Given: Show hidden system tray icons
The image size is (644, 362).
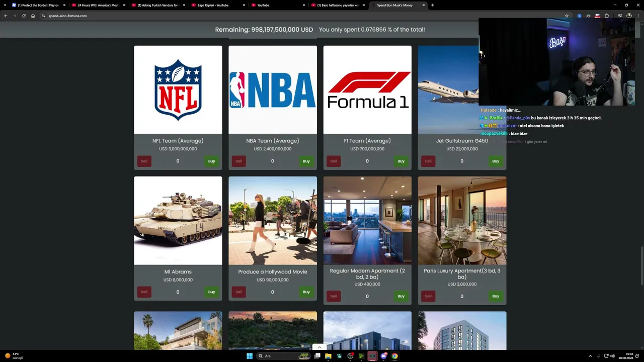Looking at the screenshot, I should click(x=590, y=356).
